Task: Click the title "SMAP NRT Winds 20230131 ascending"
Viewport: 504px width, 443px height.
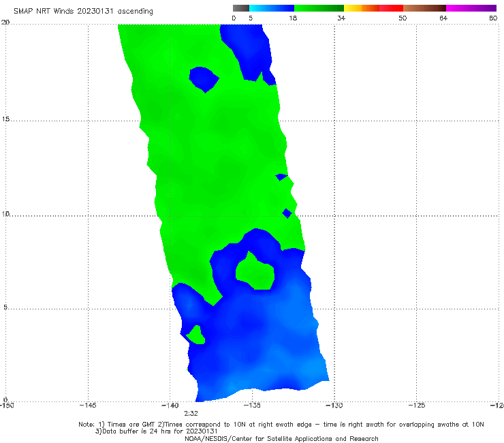Action: pos(83,11)
